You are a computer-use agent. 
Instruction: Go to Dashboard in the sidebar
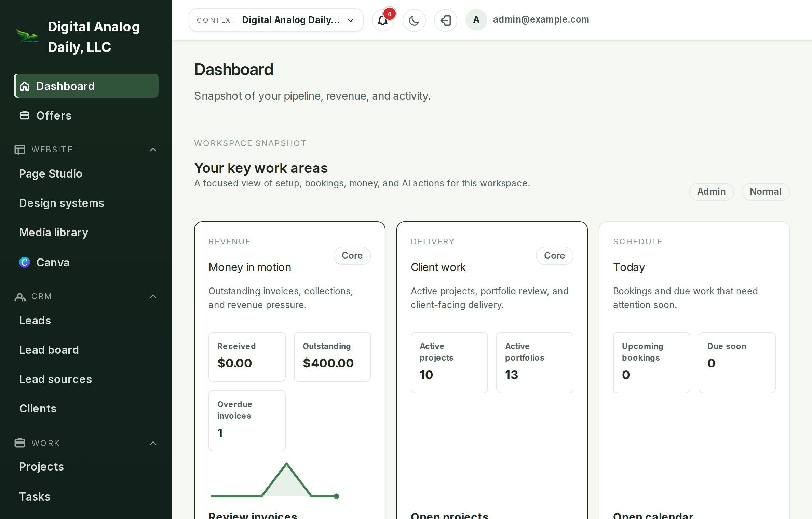point(86,86)
